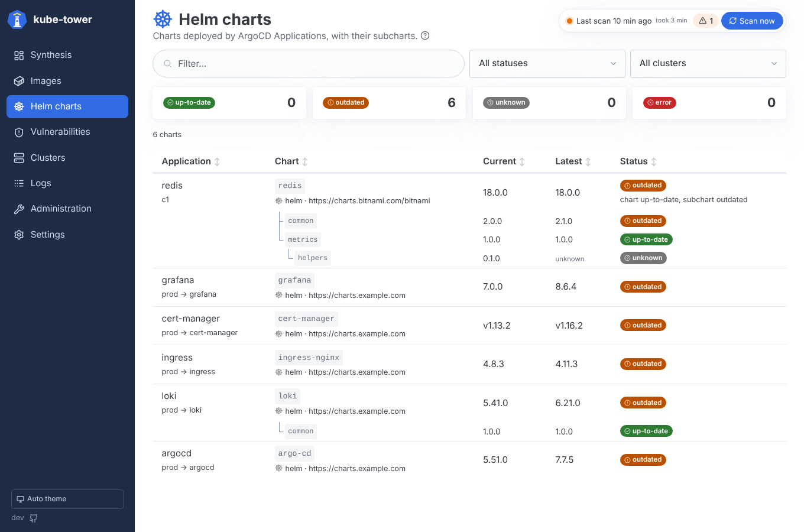The image size is (804, 532).
Task: Open the Vulnerabilities page
Action: click(x=67, y=132)
